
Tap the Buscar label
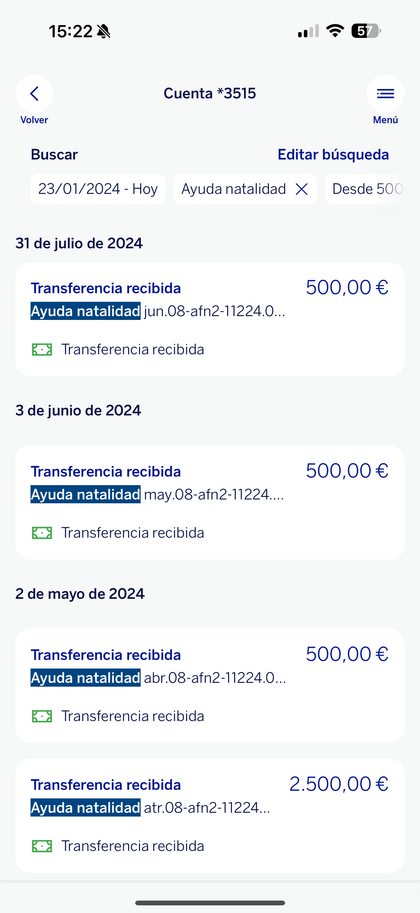(54, 155)
